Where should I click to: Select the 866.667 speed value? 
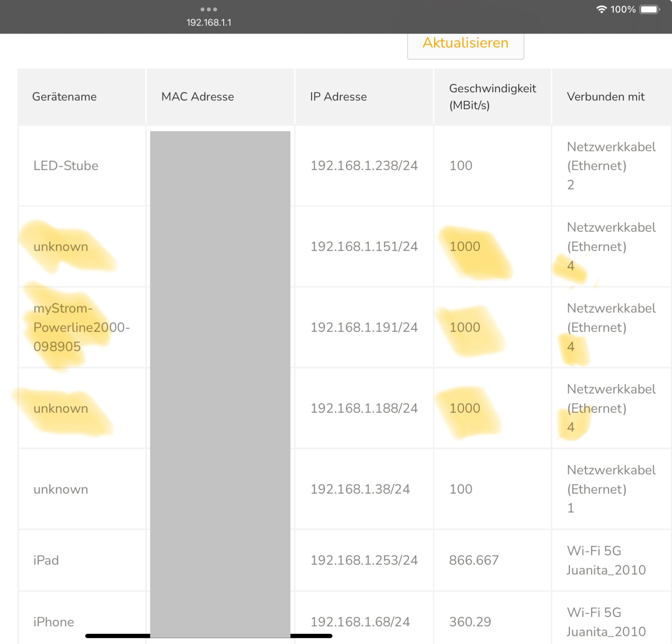(473, 560)
